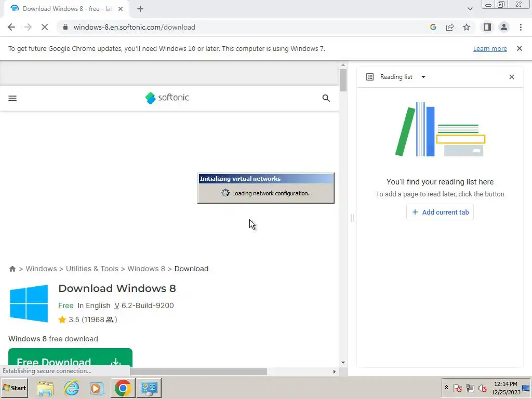Open the Chrome profile menu
The height and width of the screenshot is (399, 532).
pos(504,27)
